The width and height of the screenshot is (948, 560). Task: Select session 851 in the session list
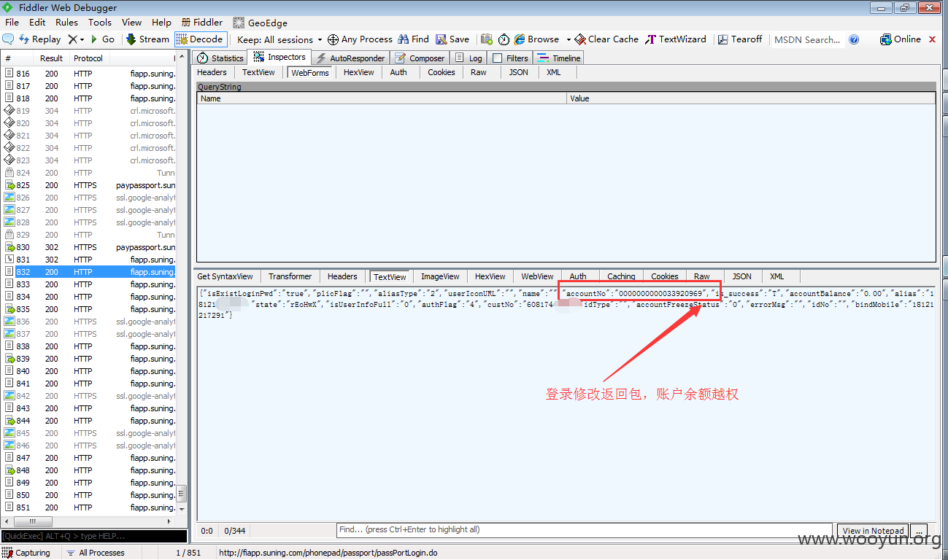tap(88, 507)
